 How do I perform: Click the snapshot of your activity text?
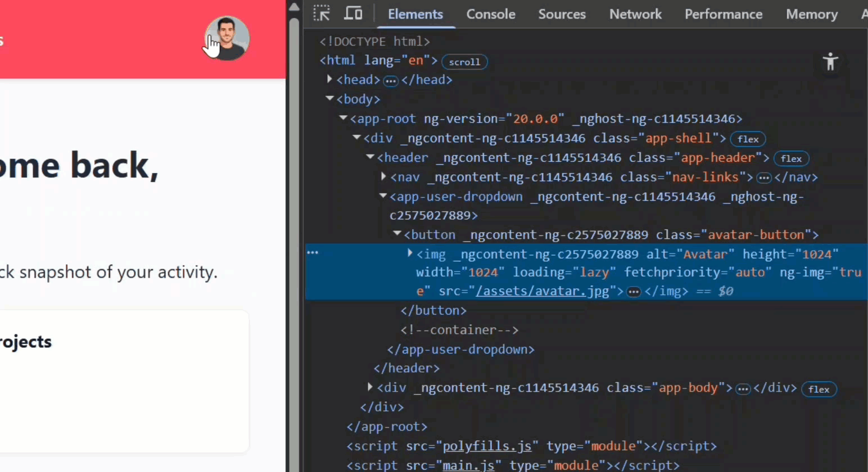coord(118,272)
